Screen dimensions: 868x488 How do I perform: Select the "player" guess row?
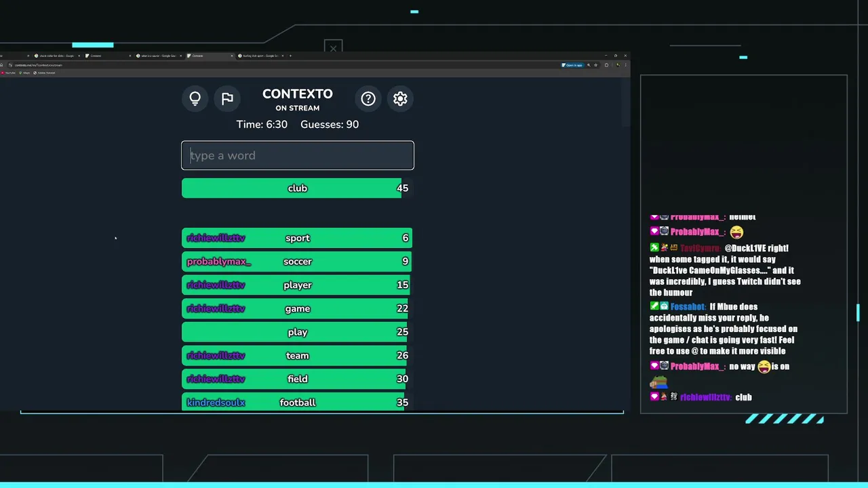pos(298,285)
